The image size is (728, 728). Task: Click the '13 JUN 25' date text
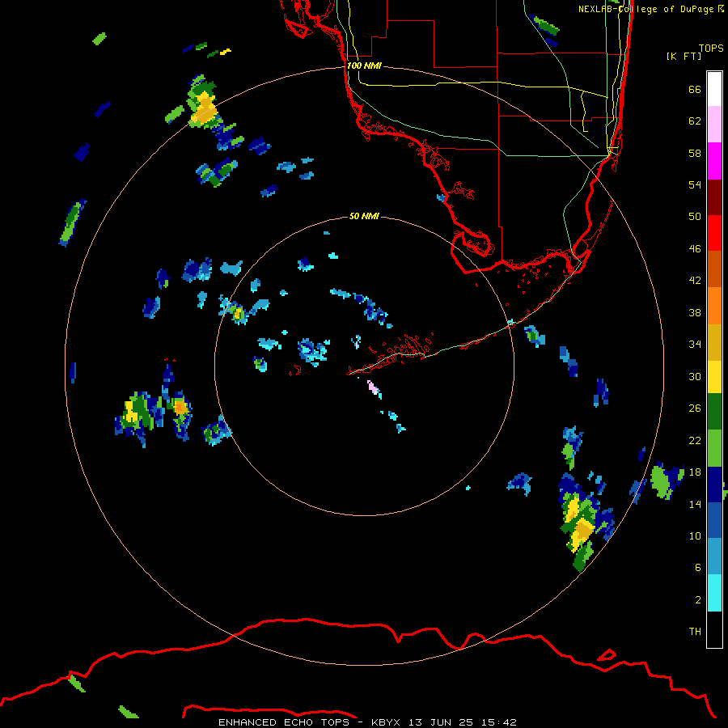coord(441,722)
